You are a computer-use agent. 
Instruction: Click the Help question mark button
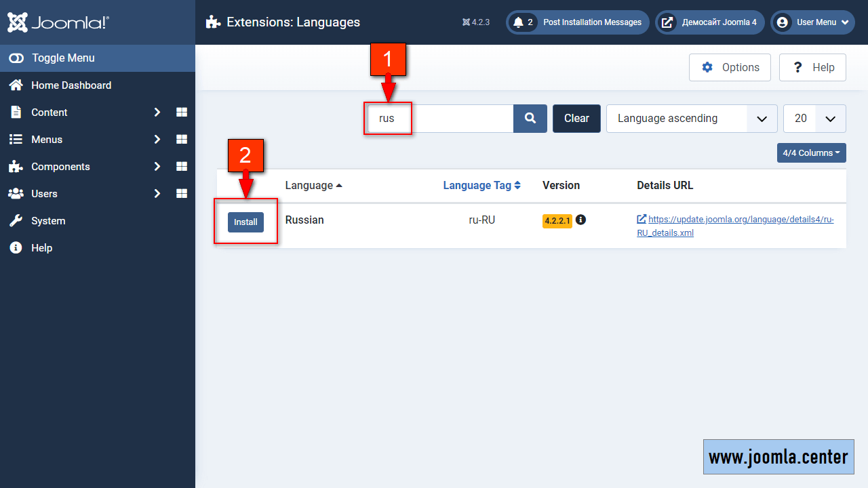(x=812, y=68)
